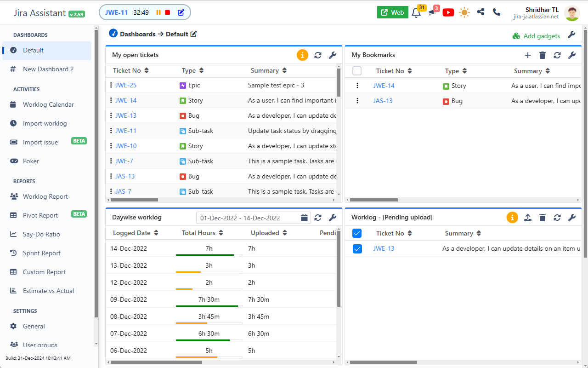The height and width of the screenshot is (368, 588).
Task: Click the 'Sample test epic - 3' summary
Action: pos(276,85)
